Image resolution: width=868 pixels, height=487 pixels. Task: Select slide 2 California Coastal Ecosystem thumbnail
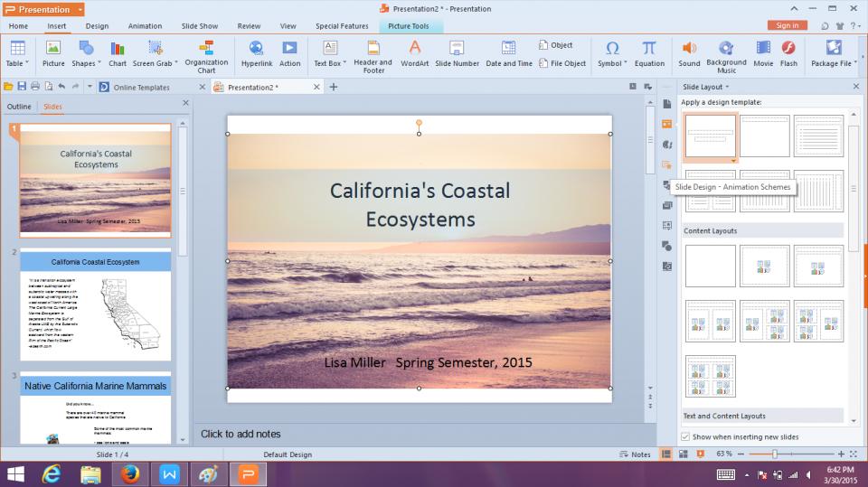click(x=95, y=304)
